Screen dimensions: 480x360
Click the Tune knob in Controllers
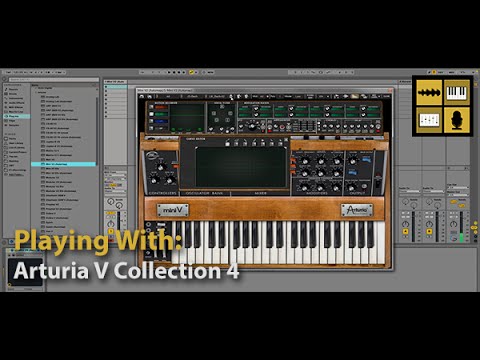click(x=161, y=167)
